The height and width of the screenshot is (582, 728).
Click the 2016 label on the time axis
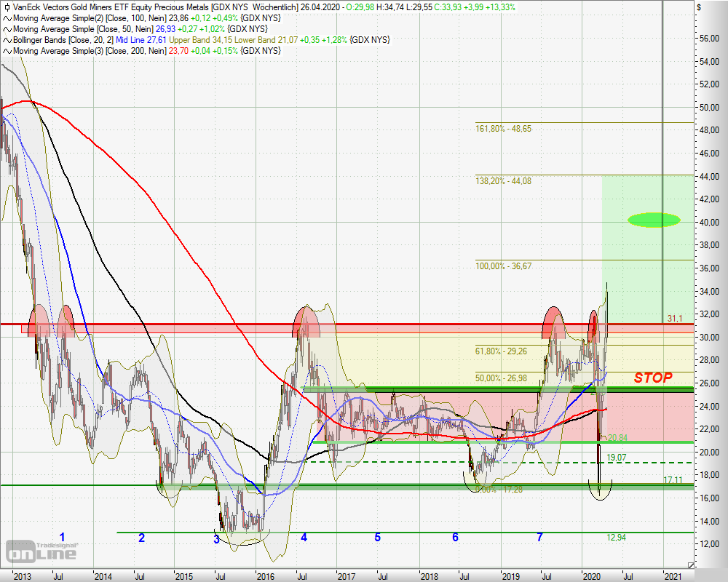point(266,576)
